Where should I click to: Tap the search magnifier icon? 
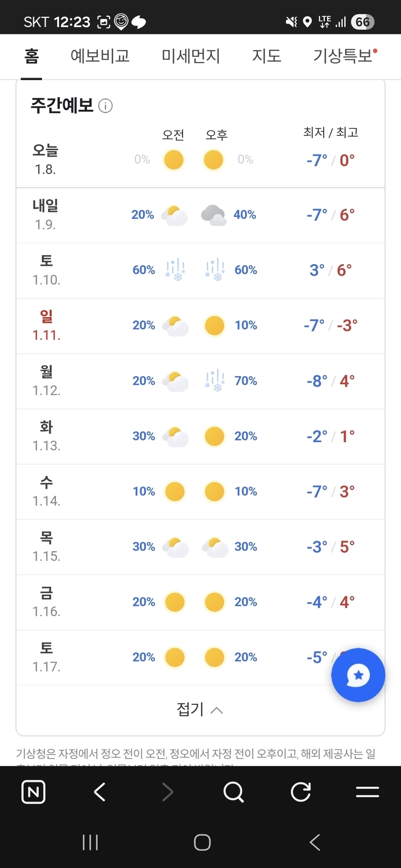tap(234, 792)
